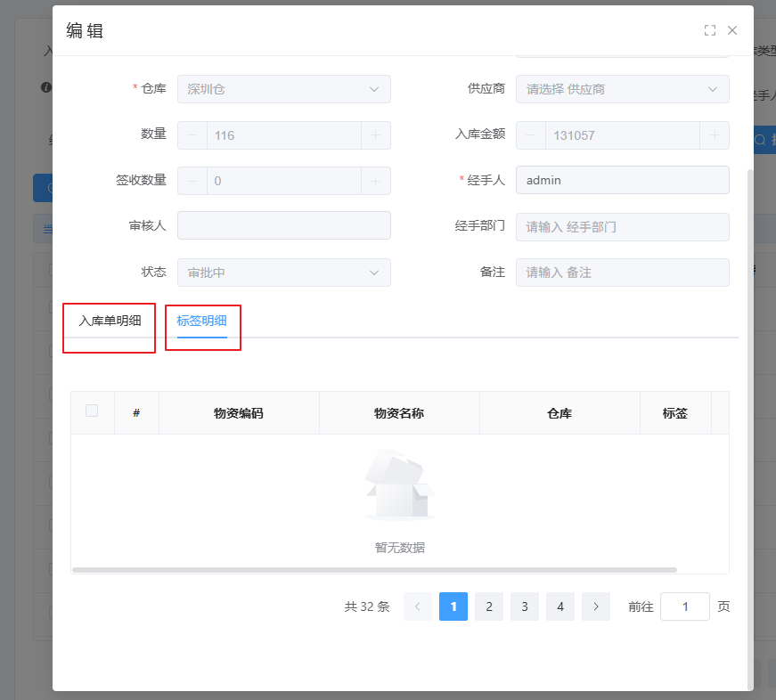Click plus icon for 入库金额 field
Image resolution: width=776 pixels, height=700 pixels.
point(714,135)
